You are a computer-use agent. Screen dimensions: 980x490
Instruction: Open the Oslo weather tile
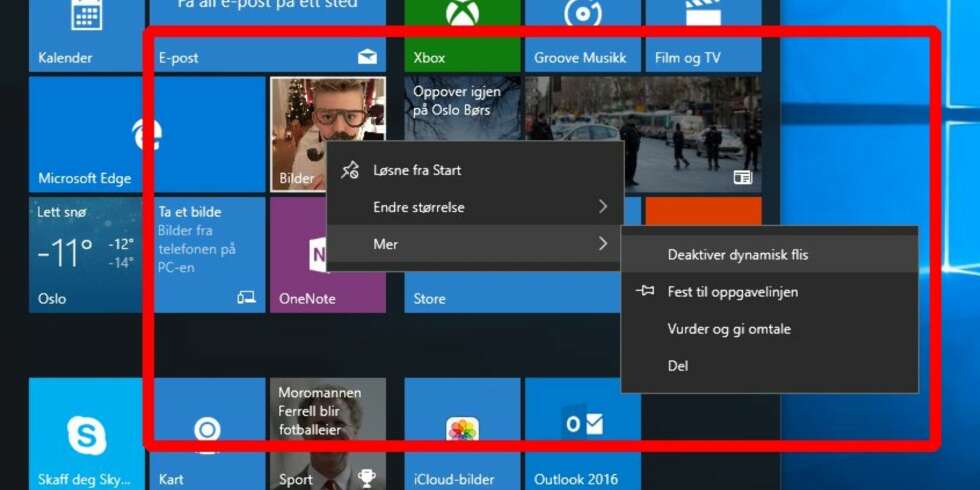click(x=86, y=255)
